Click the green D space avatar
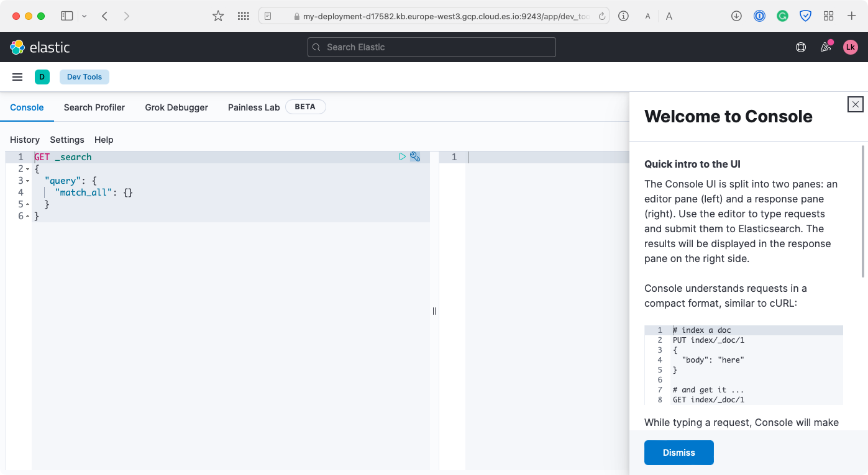This screenshot has width=868, height=475. click(x=42, y=77)
